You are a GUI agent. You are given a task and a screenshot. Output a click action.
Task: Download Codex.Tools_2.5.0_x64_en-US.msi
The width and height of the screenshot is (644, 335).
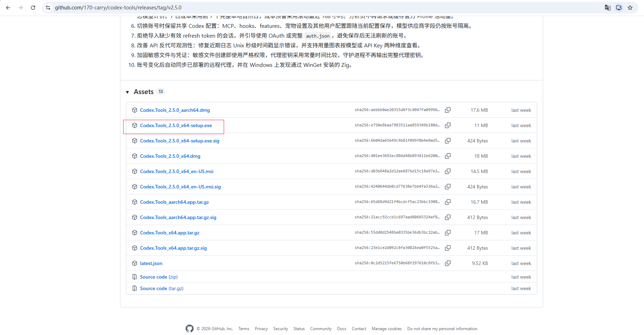176,171
